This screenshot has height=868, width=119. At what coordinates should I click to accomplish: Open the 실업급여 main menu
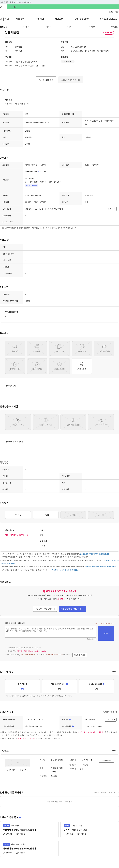point(59,19)
